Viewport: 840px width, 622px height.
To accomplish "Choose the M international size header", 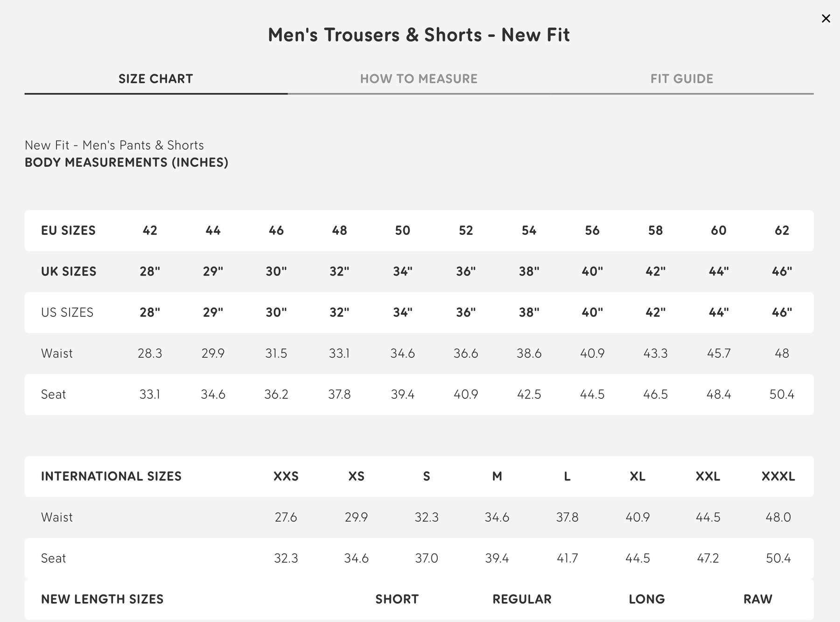I will [x=497, y=476].
